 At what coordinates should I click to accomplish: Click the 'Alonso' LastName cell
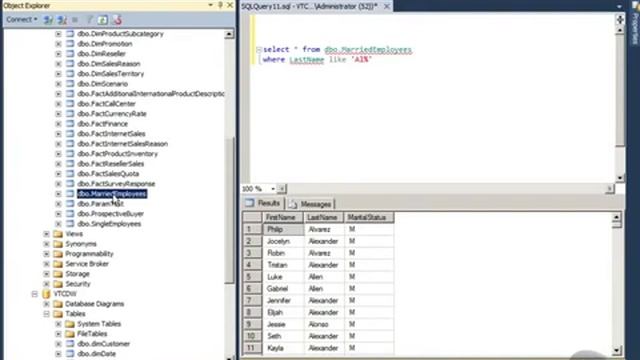coord(324,324)
